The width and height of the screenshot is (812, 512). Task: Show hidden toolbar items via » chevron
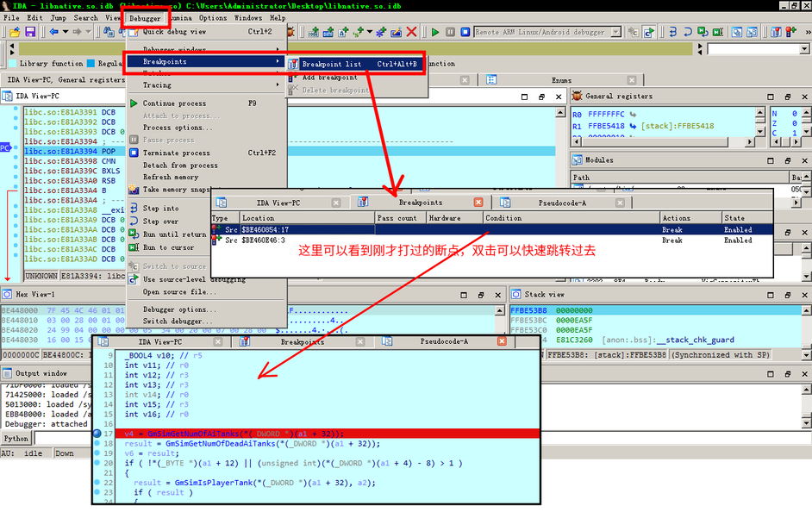(x=808, y=32)
